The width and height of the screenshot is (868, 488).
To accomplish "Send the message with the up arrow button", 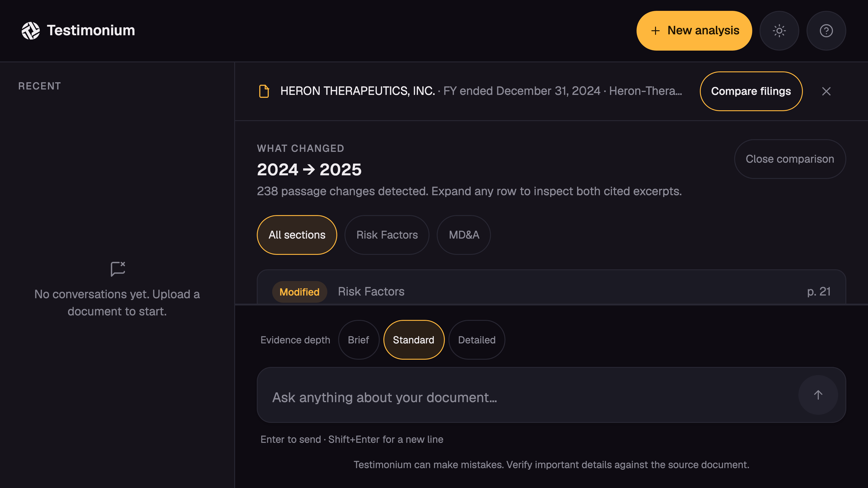I will [x=818, y=395].
